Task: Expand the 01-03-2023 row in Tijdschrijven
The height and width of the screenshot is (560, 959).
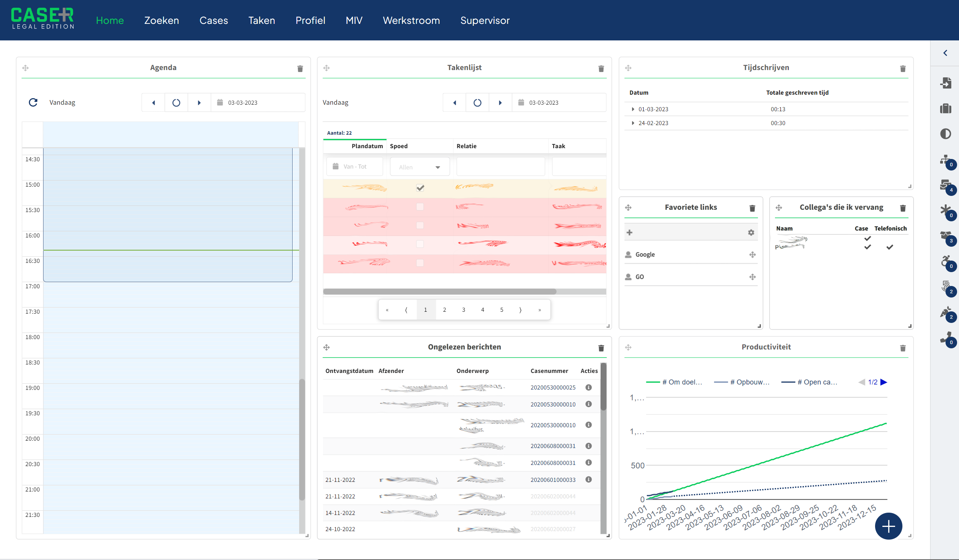Action: click(633, 109)
